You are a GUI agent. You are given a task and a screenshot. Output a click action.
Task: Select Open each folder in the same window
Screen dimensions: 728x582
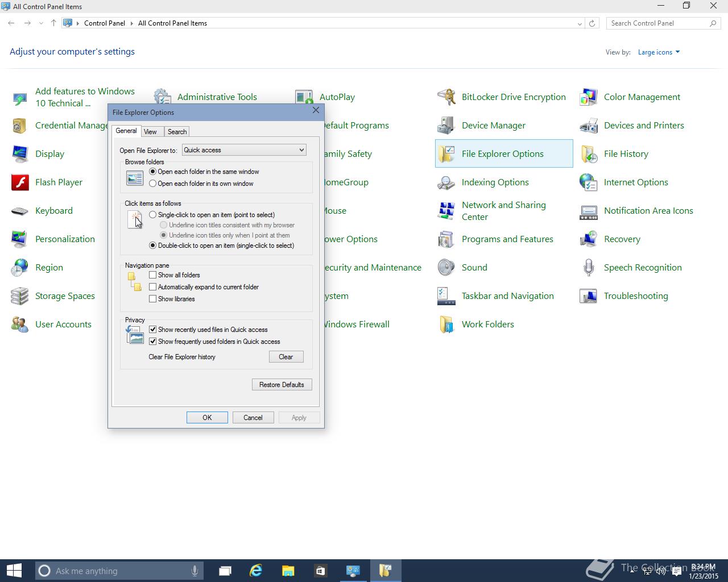click(152, 172)
